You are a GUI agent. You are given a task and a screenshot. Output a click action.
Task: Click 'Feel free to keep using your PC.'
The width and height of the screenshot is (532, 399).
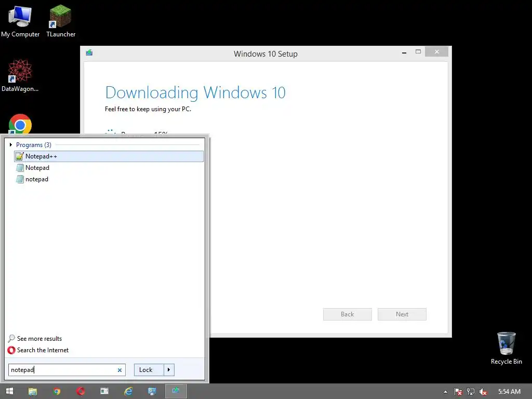[148, 109]
